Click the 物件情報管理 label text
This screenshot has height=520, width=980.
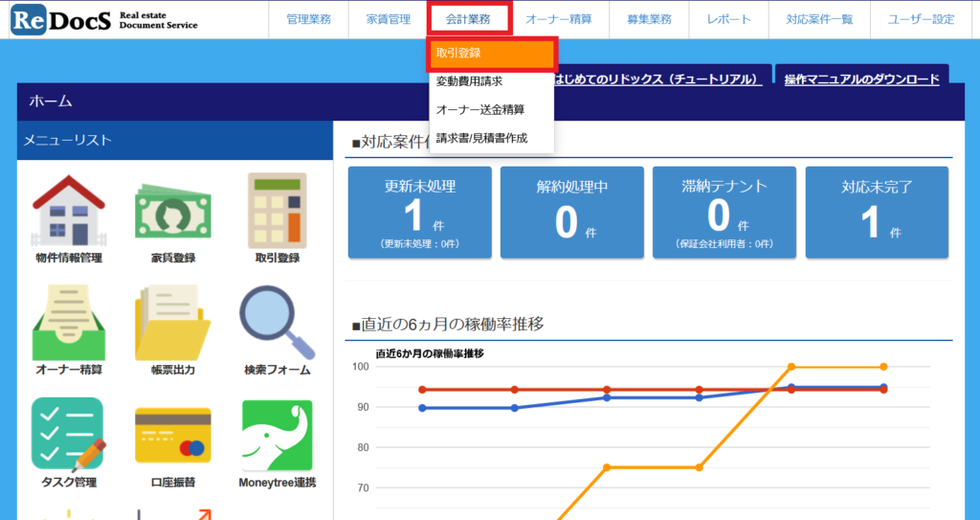(x=69, y=258)
